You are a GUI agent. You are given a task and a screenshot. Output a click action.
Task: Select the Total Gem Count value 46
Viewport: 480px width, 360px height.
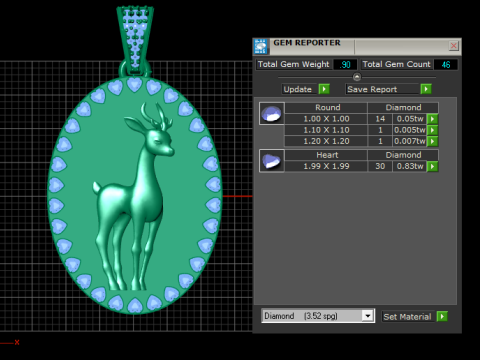click(x=446, y=64)
